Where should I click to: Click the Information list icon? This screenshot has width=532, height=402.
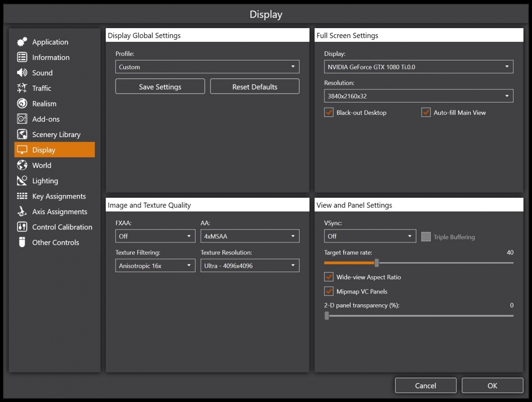22,57
